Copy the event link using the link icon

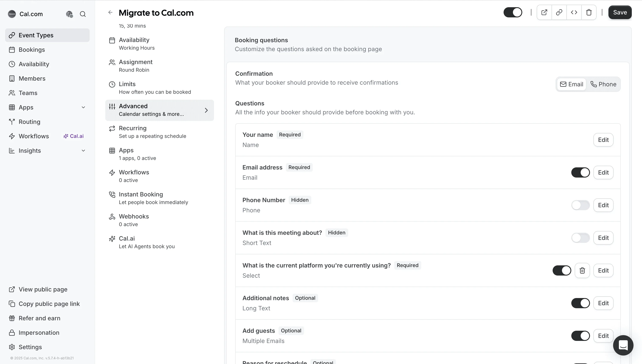(x=559, y=12)
